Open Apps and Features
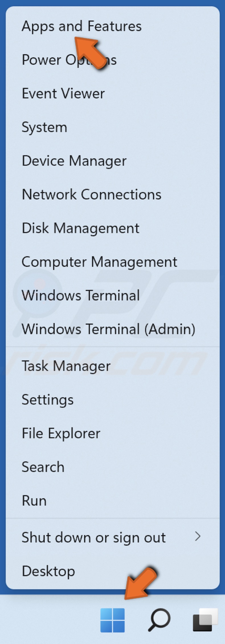225x644 pixels. (81, 26)
